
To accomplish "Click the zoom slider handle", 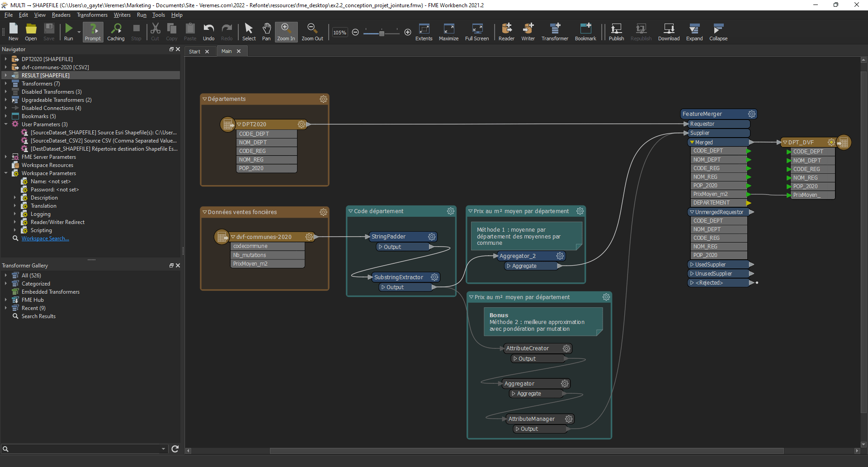I will coord(382,33).
